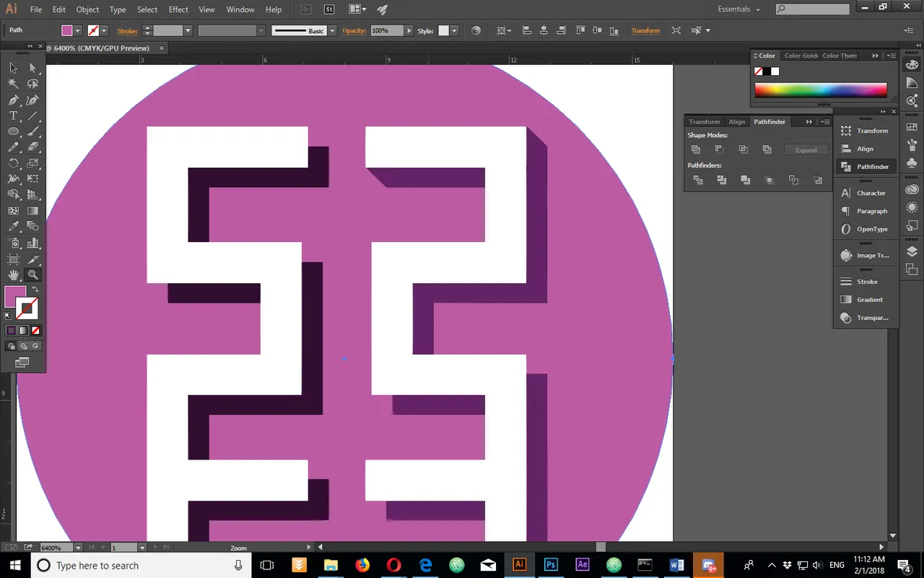Open the Essentials workspace switcher
This screenshot has height=578, width=924.
click(738, 9)
